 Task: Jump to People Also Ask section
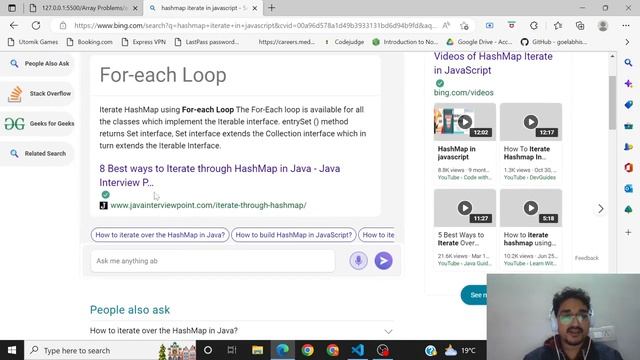[39, 64]
